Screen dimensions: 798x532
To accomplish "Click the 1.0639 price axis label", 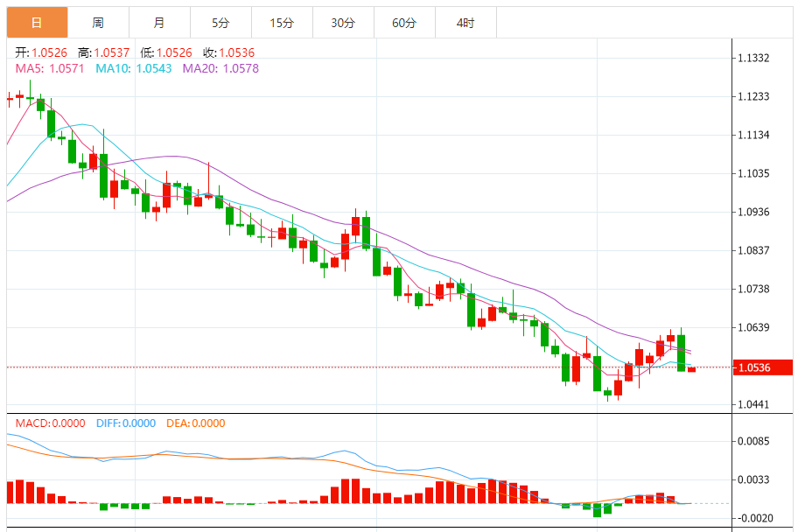I will tap(753, 327).
